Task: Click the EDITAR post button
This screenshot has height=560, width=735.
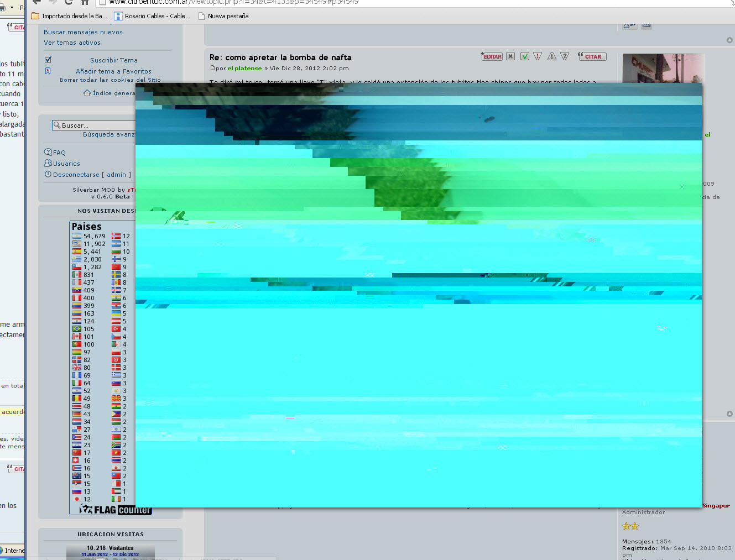Action: tap(492, 56)
